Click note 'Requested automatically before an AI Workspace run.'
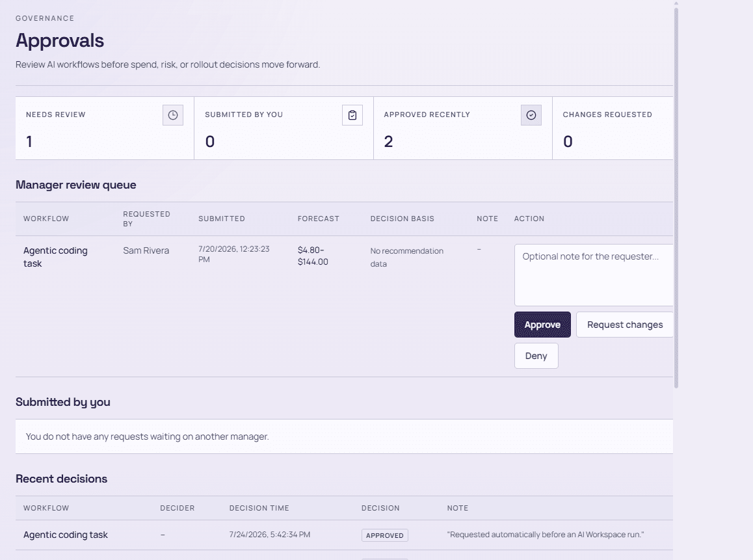This screenshot has width=753, height=560. (546, 535)
